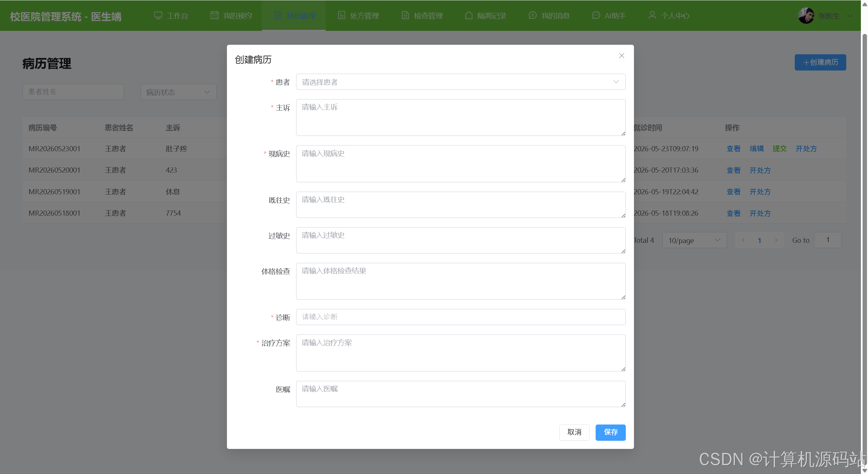Click 查看 for the 2026-05-23 record

[x=733, y=149]
